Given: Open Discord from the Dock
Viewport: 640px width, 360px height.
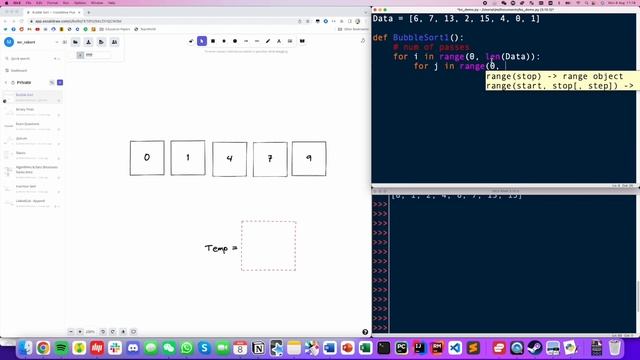Looking at the screenshot, I should tap(133, 348).
